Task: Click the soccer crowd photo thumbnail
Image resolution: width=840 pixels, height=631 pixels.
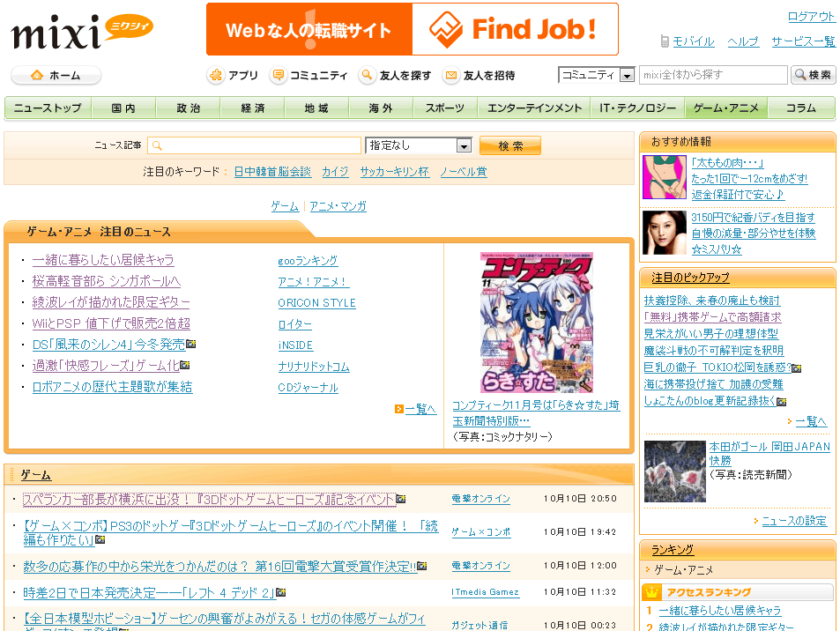Action: click(x=675, y=471)
